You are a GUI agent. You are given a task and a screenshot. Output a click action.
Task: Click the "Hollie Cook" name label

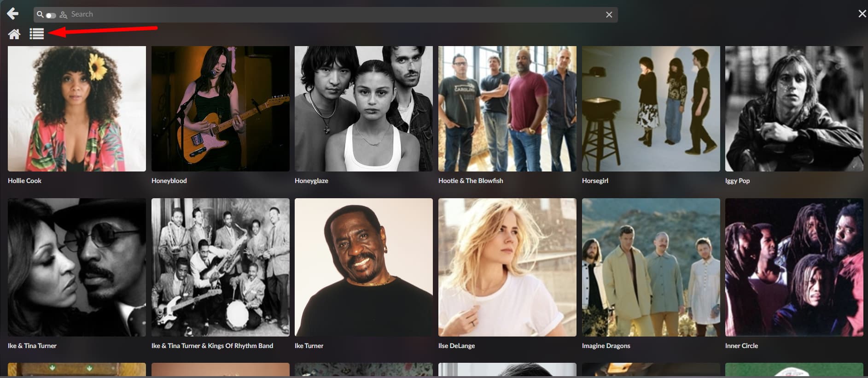24,181
